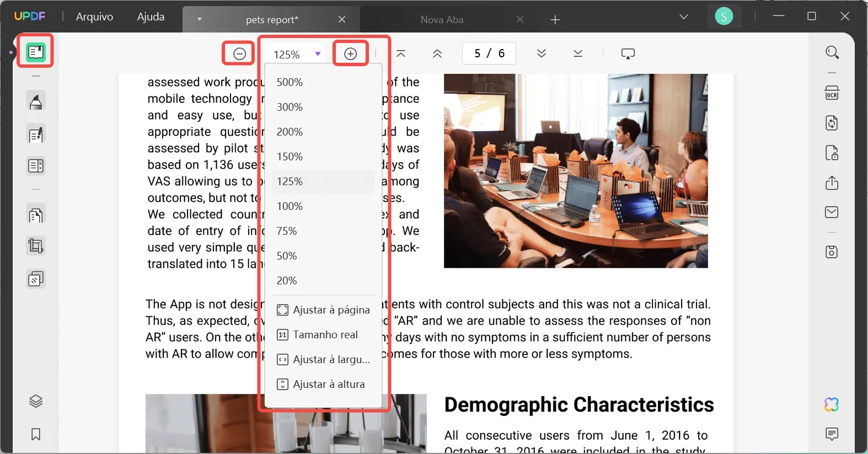Viewport: 868px width, 454px height.
Task: Close the pets report tab
Action: (x=342, y=19)
